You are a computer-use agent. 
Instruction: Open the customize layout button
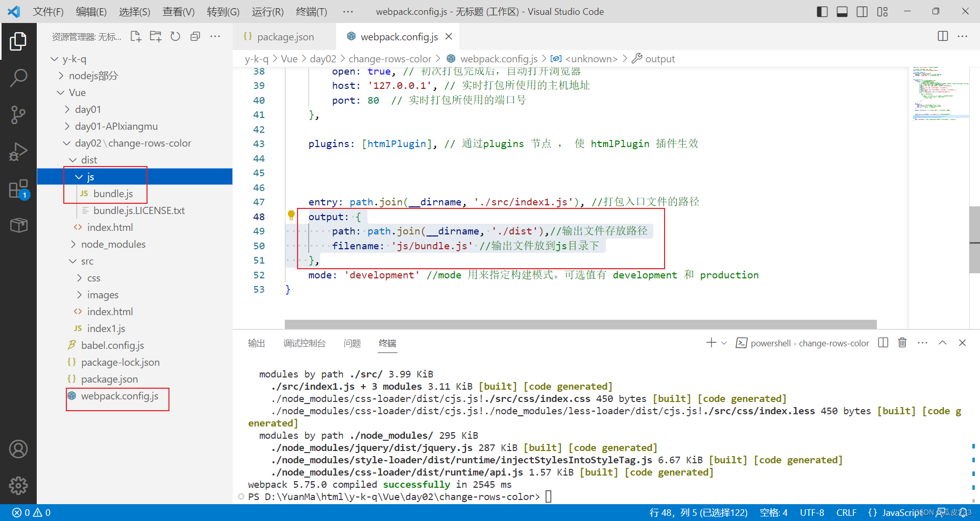click(x=883, y=11)
